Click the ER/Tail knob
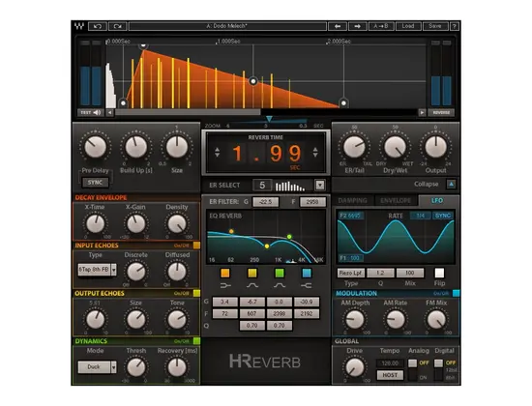This screenshot has height=406, width=532. pos(354,147)
